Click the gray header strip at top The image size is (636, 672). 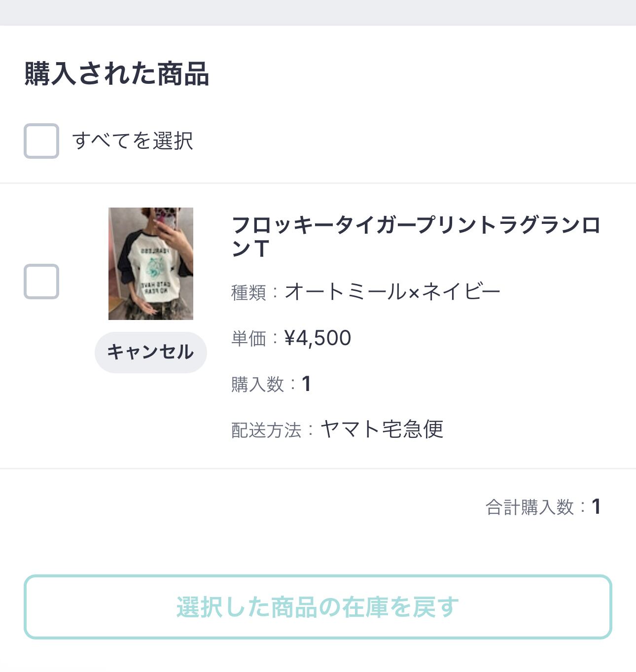click(318, 12)
